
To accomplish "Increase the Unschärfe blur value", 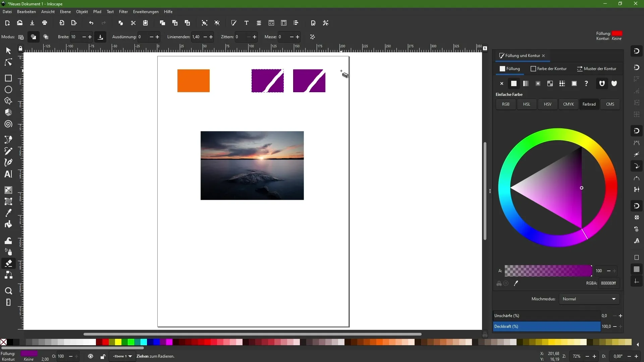I will [x=621, y=316].
